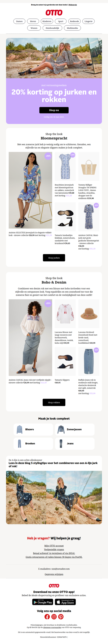The image size is (108, 644).
Task: Click the Shop rokken button
Action: pos(54,403)
